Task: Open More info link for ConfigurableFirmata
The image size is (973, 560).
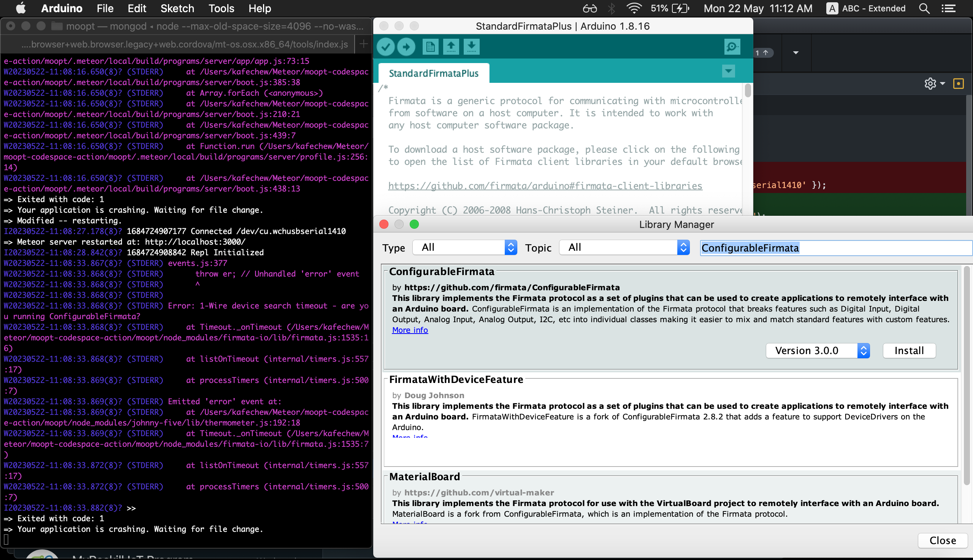Action: [409, 330]
